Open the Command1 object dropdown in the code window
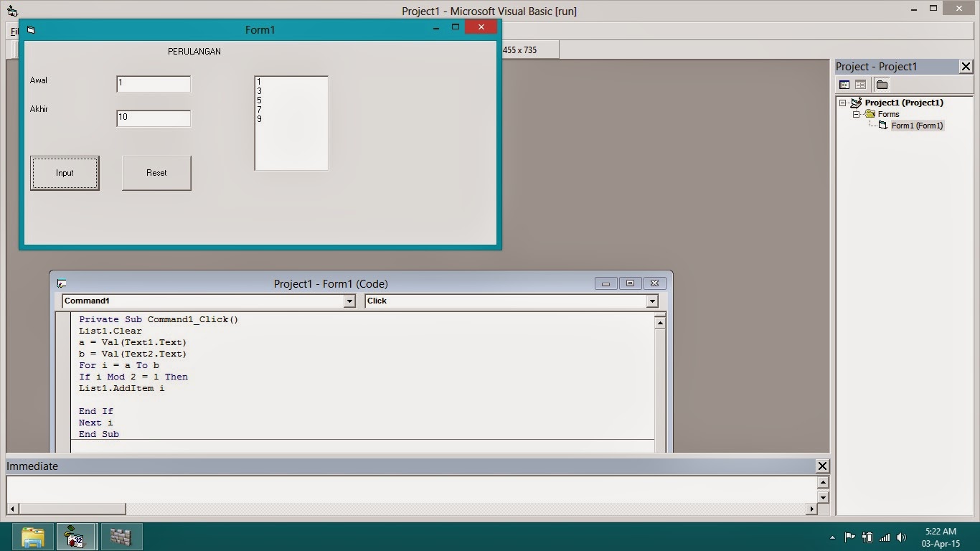This screenshot has height=551, width=980. [x=349, y=301]
